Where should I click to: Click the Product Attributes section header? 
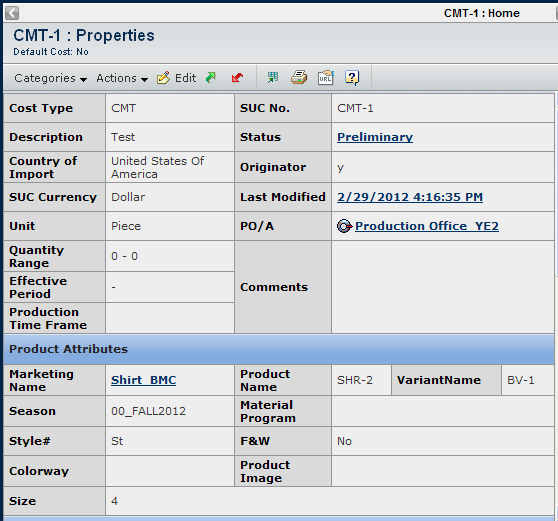tap(279, 349)
